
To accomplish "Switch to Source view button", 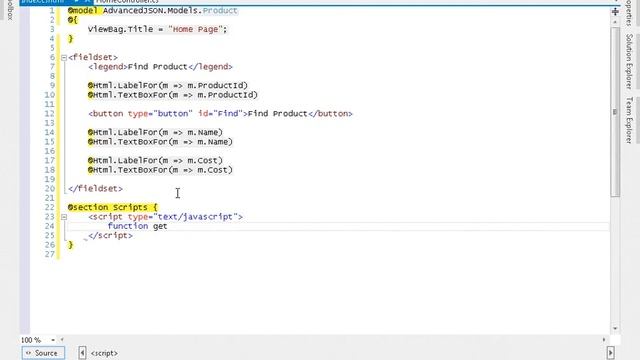I will tap(43, 353).
